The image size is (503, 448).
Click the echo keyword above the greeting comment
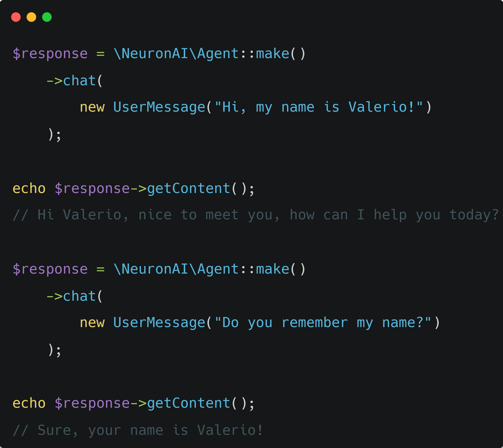click(29, 189)
